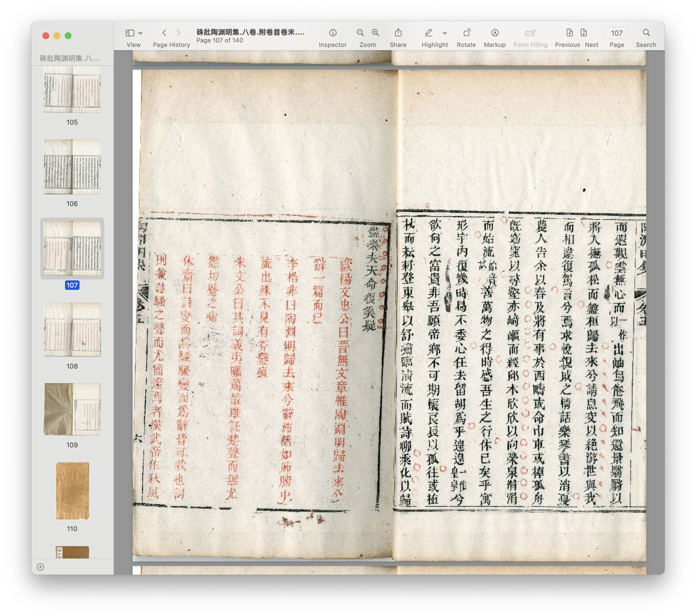The image size is (696, 616).
Task: Open page 110 thumbnail in sidebar
Action: pyautogui.click(x=72, y=491)
